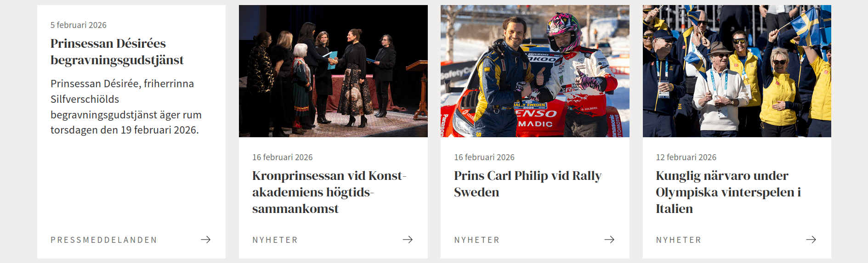Image resolution: width=868 pixels, height=263 pixels.
Task: Select NYHETER label under Olympiska vinterspelen article
Action: point(678,240)
